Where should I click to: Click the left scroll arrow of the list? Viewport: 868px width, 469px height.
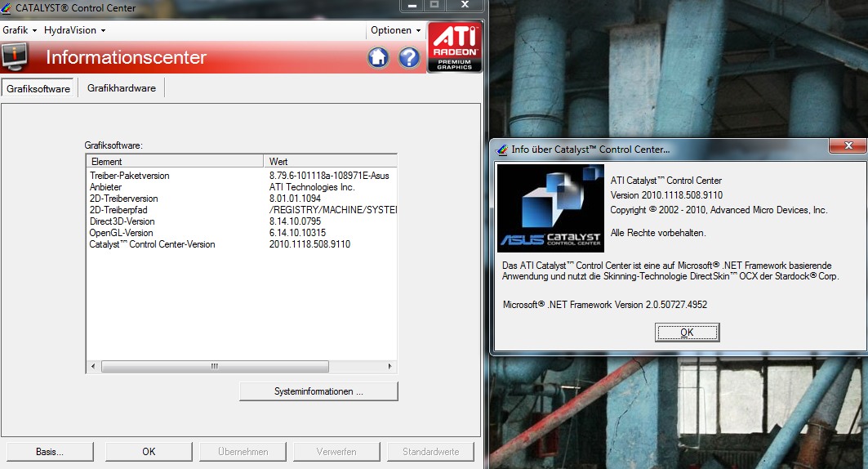(93, 366)
